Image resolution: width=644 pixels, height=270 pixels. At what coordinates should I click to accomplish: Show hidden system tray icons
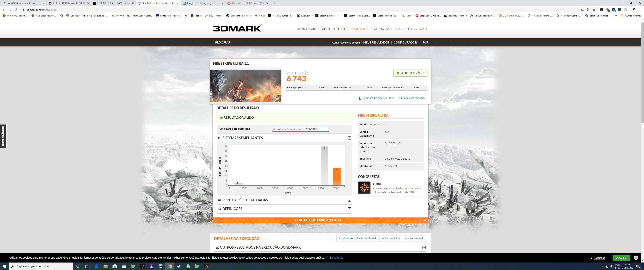coord(603,266)
